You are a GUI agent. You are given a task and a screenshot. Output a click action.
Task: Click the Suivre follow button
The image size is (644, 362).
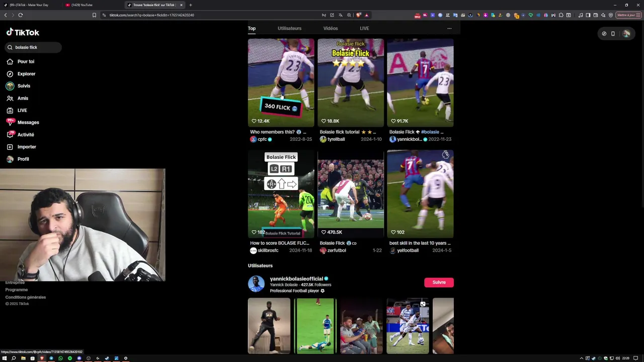(x=439, y=283)
